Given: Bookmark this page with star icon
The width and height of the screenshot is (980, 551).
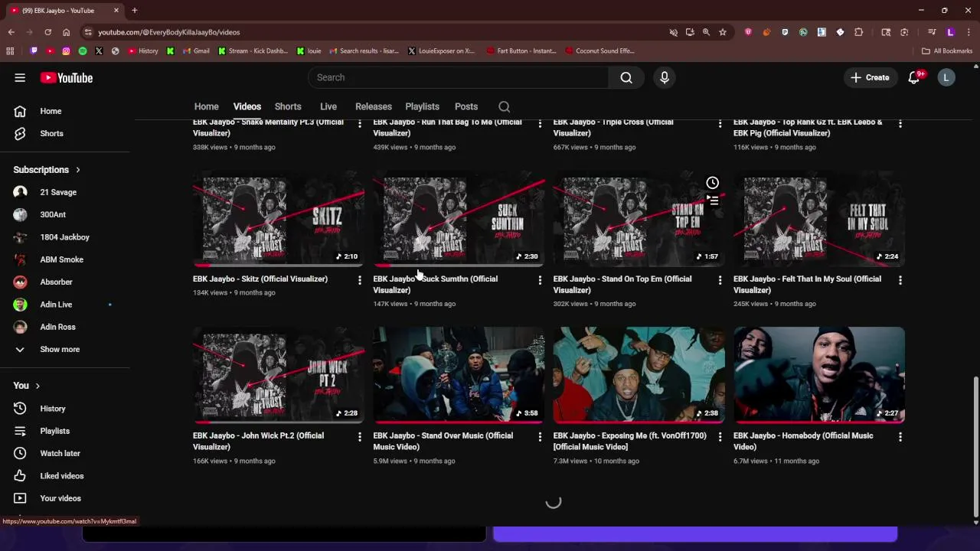Looking at the screenshot, I should [x=722, y=32].
